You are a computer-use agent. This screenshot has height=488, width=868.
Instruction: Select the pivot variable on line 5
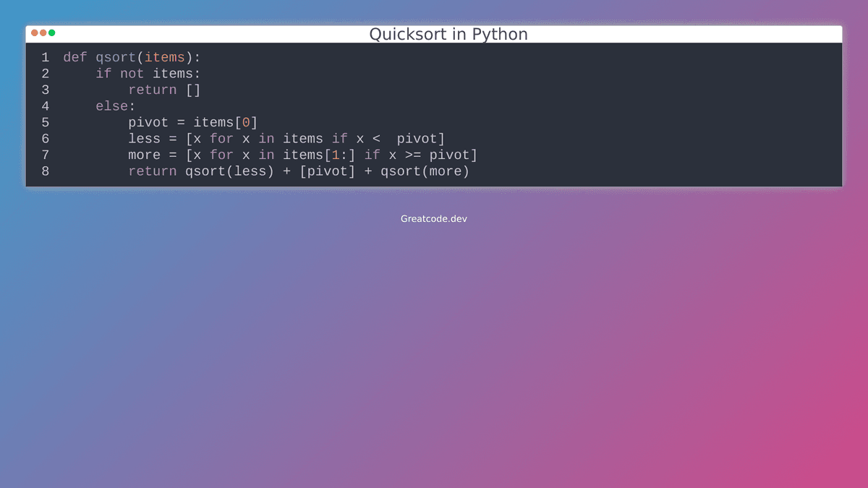pos(148,122)
